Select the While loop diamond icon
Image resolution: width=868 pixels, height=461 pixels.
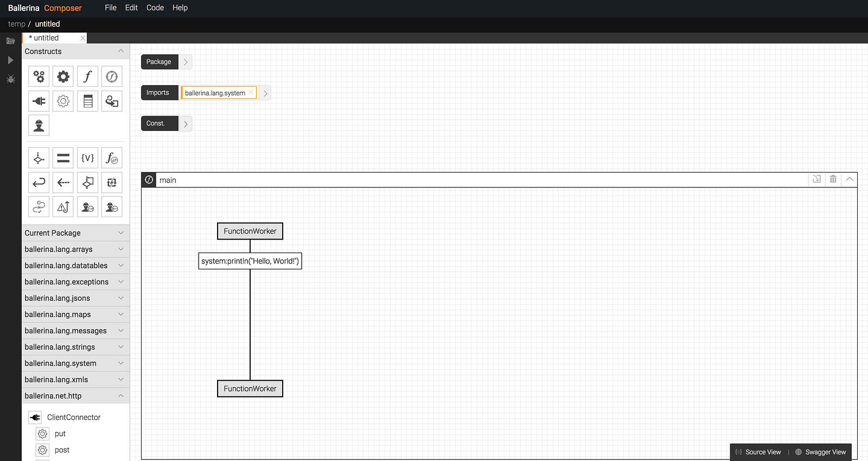point(88,182)
